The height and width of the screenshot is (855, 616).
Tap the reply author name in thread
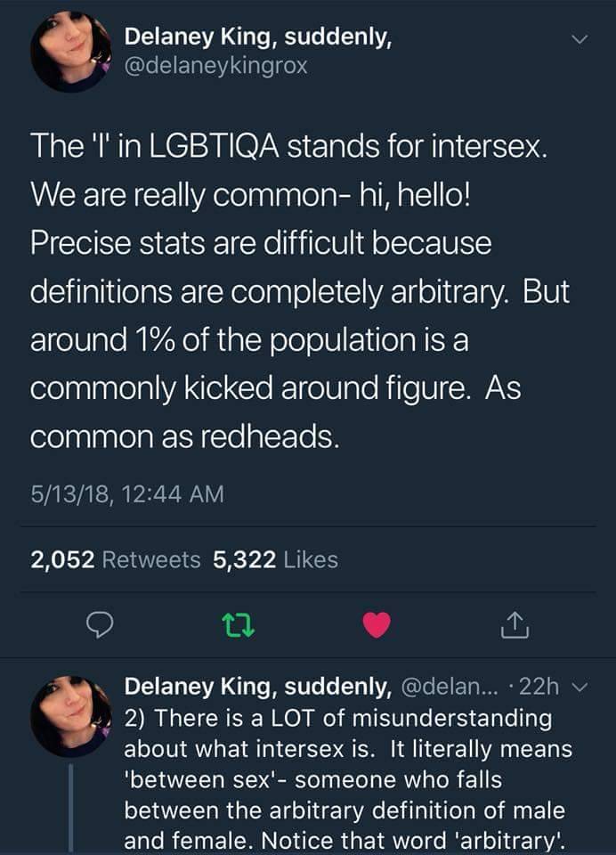257,687
